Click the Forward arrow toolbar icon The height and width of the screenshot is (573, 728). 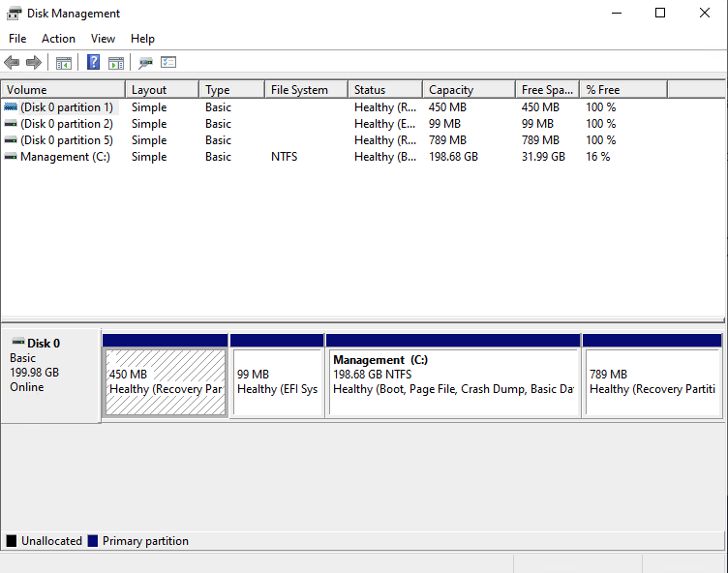click(34, 62)
